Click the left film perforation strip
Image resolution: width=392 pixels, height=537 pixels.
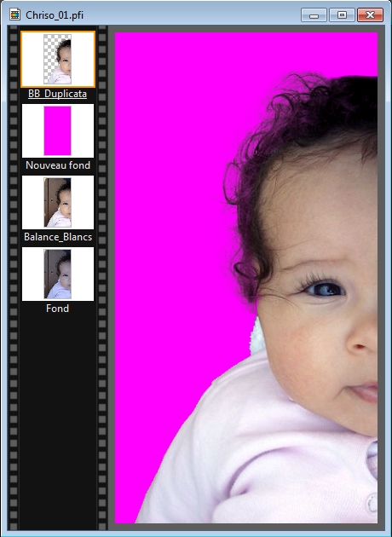pos(14,277)
